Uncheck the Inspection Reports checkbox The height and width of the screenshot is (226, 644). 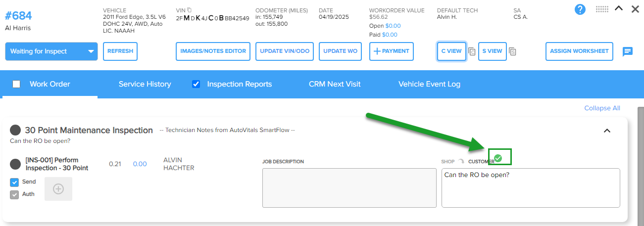pyautogui.click(x=196, y=84)
